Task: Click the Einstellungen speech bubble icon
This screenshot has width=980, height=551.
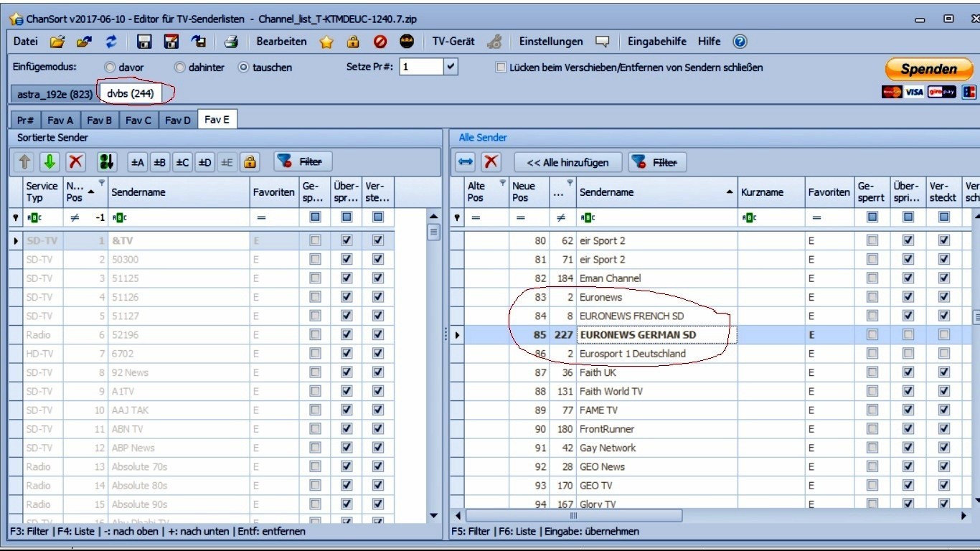Action: click(603, 42)
